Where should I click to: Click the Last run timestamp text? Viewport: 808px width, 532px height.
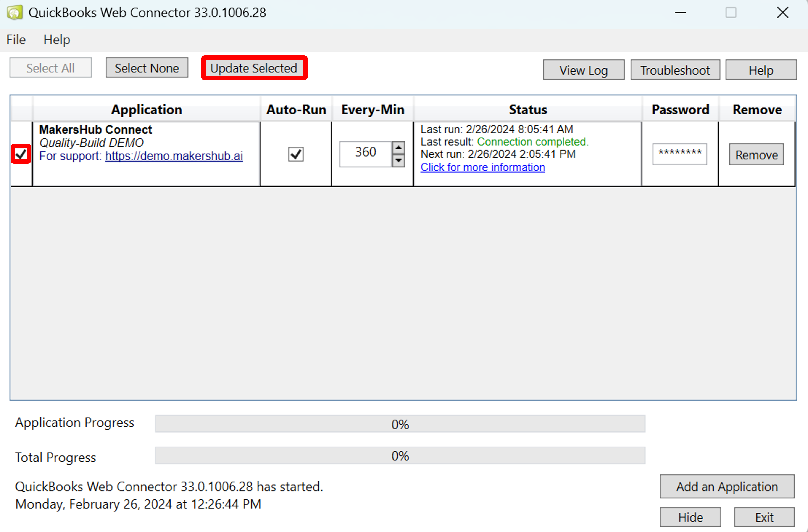pos(497,129)
